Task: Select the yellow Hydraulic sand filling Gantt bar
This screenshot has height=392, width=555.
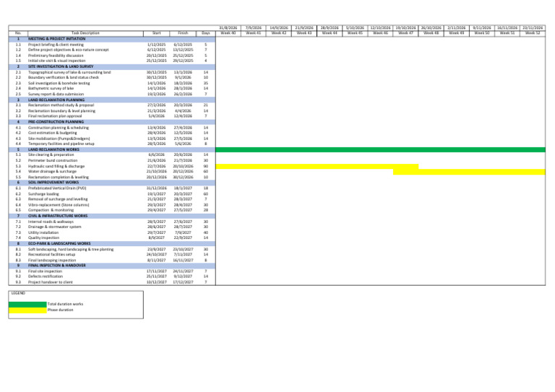Action: click(317, 167)
